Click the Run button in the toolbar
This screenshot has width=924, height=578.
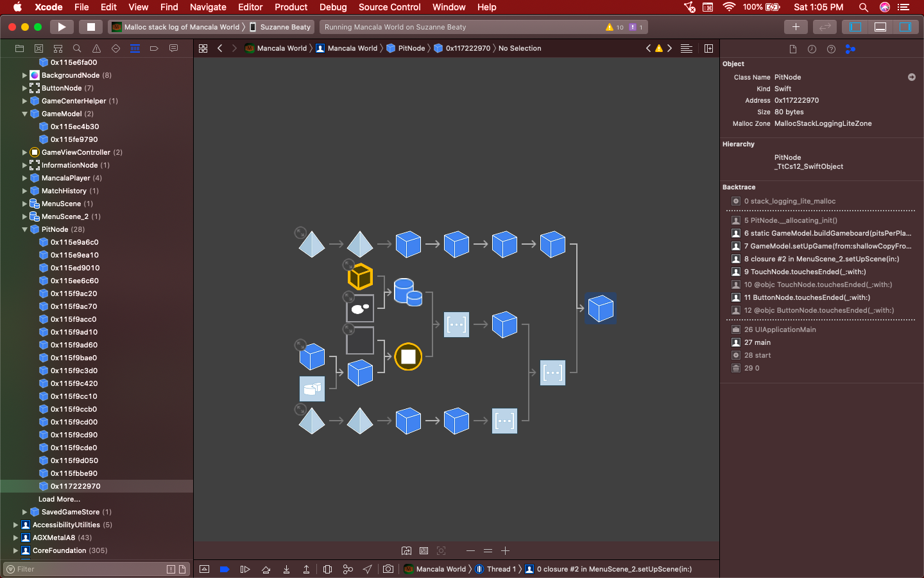62,27
